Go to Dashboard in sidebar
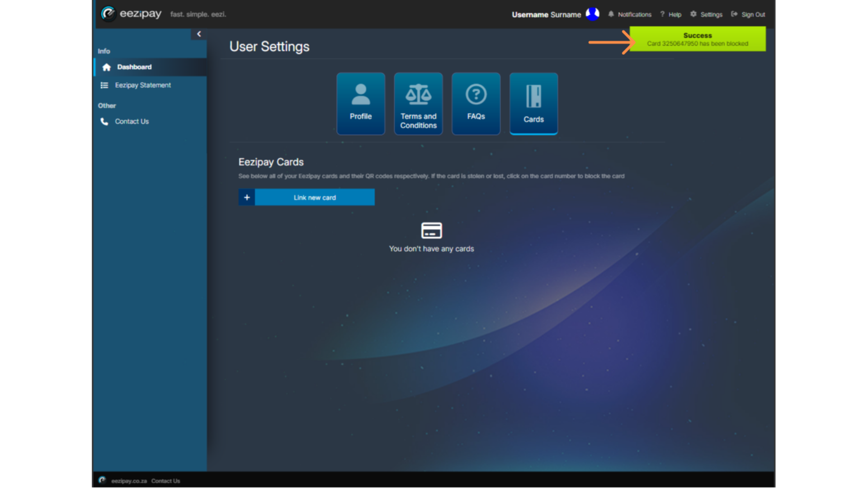 [x=151, y=67]
